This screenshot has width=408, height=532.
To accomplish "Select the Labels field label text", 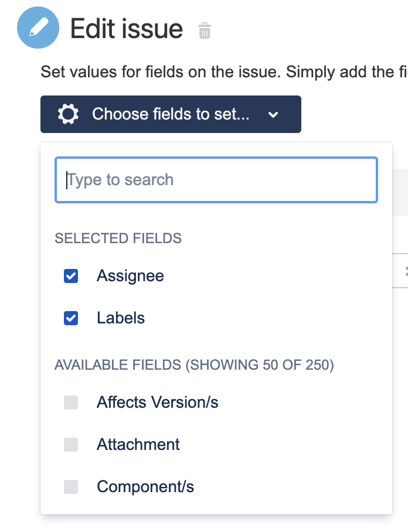I will coord(120,318).
